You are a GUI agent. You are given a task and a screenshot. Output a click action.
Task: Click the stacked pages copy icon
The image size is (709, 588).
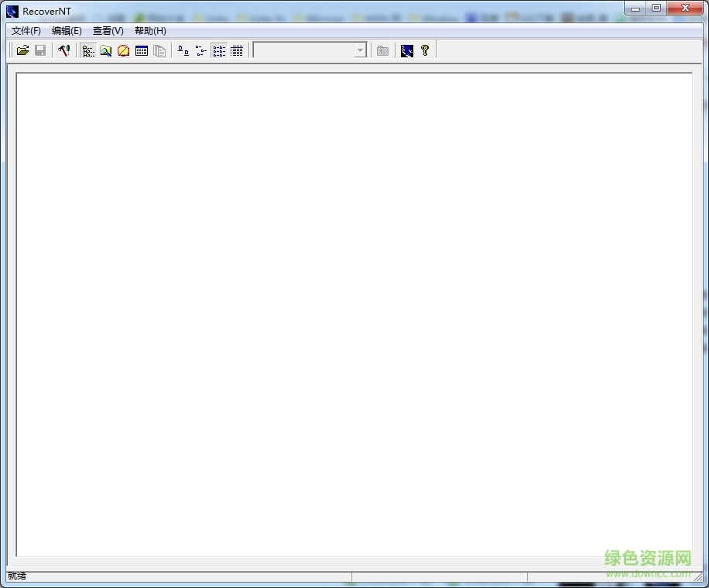[x=159, y=50]
